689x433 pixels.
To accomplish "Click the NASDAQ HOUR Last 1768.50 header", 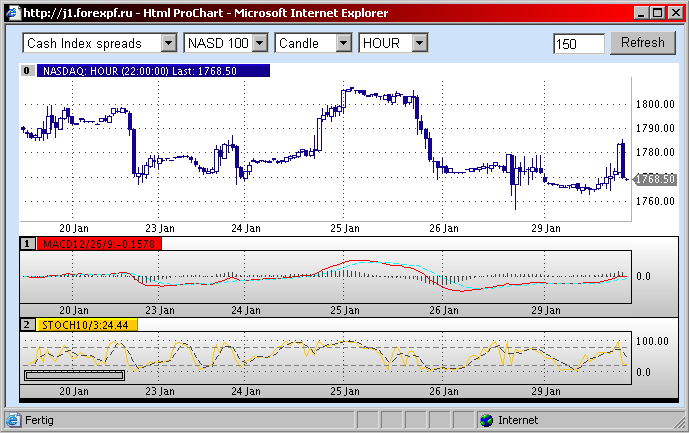I will [153, 71].
